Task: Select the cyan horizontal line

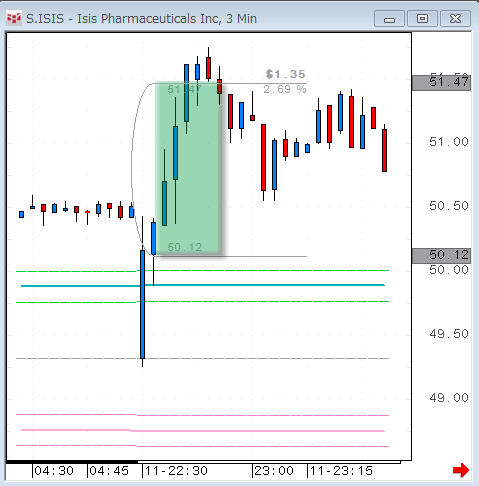Action: (x=203, y=285)
